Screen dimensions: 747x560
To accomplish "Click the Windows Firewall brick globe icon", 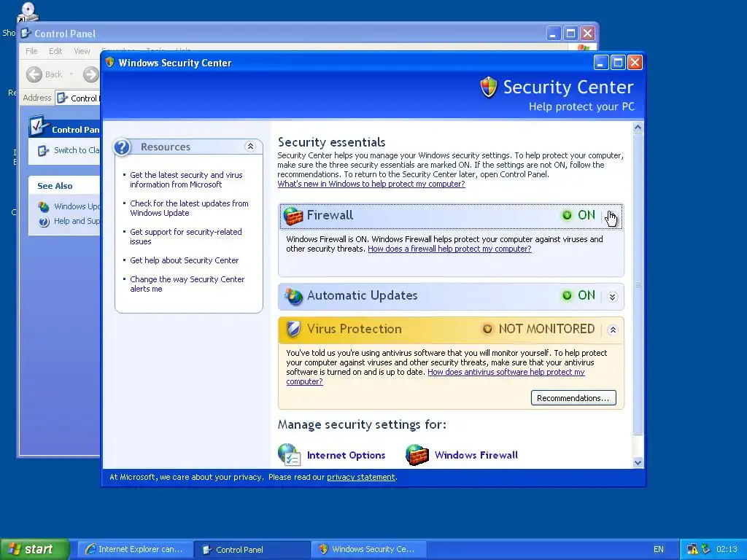I will point(417,455).
